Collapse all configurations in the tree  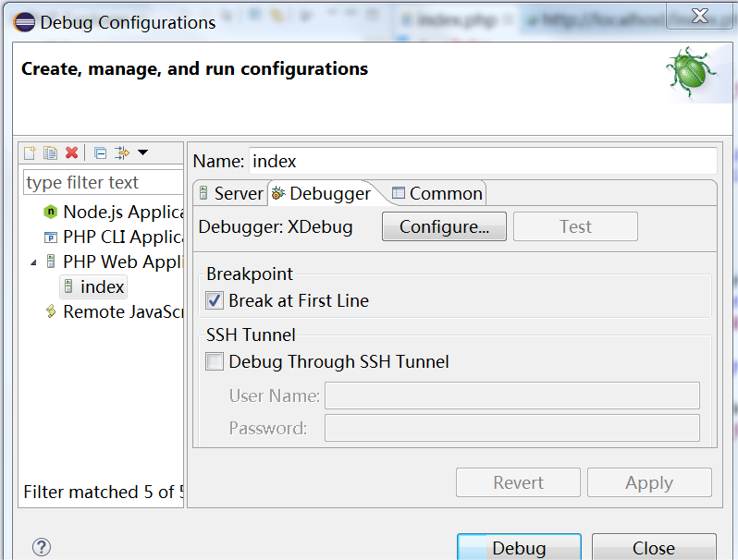[x=101, y=152]
